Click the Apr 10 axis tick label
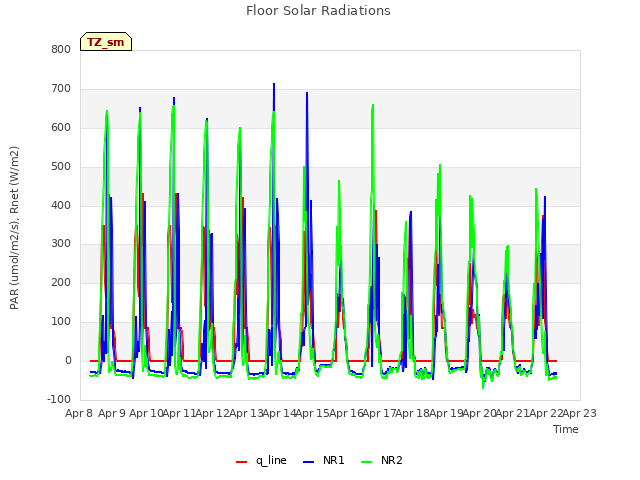Image resolution: width=640 pixels, height=480 pixels. click(x=146, y=413)
